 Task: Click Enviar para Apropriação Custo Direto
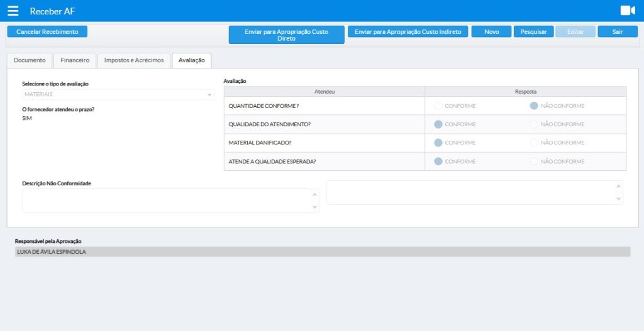click(x=286, y=35)
